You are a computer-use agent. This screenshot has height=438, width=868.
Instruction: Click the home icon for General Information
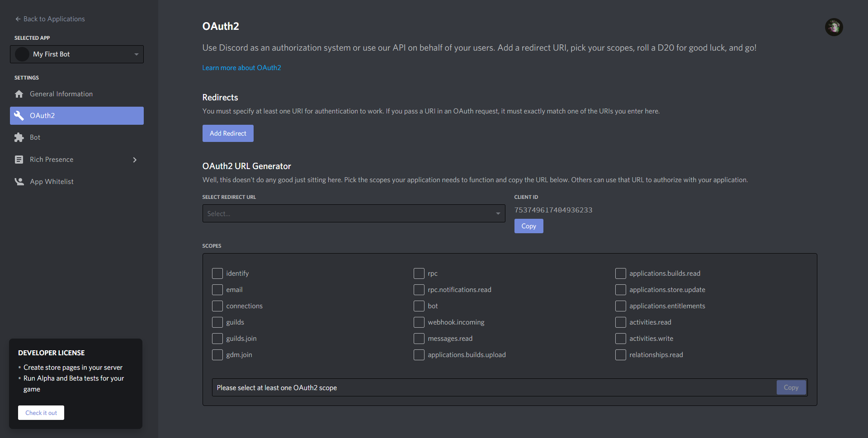19,94
